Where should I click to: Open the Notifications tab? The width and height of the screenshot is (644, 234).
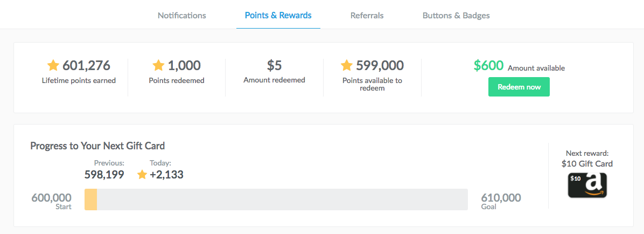182,16
